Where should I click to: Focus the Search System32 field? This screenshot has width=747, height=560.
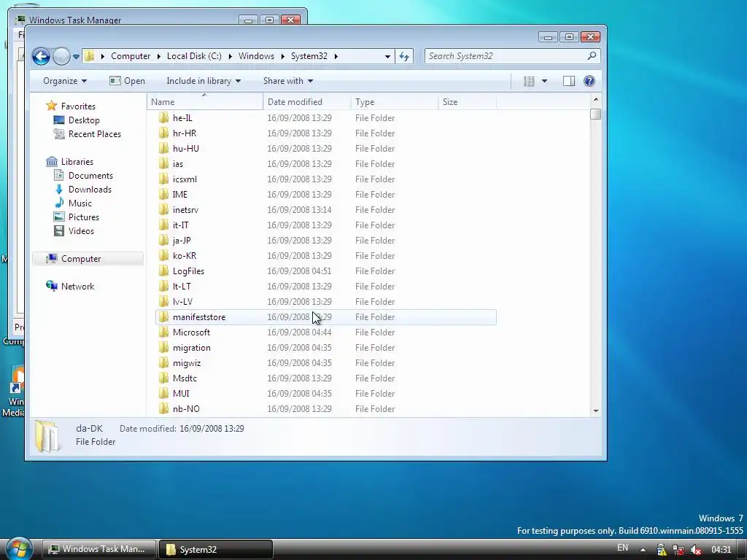512,56
